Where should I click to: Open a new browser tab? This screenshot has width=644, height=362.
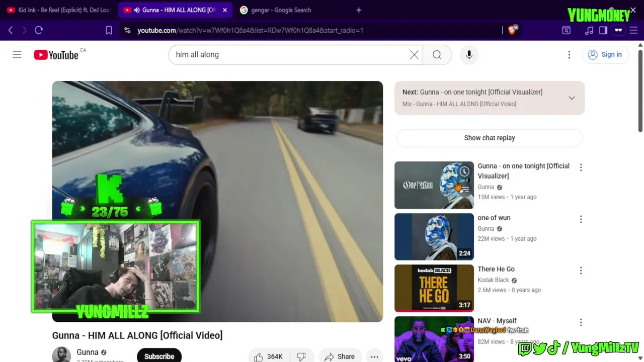point(359,10)
